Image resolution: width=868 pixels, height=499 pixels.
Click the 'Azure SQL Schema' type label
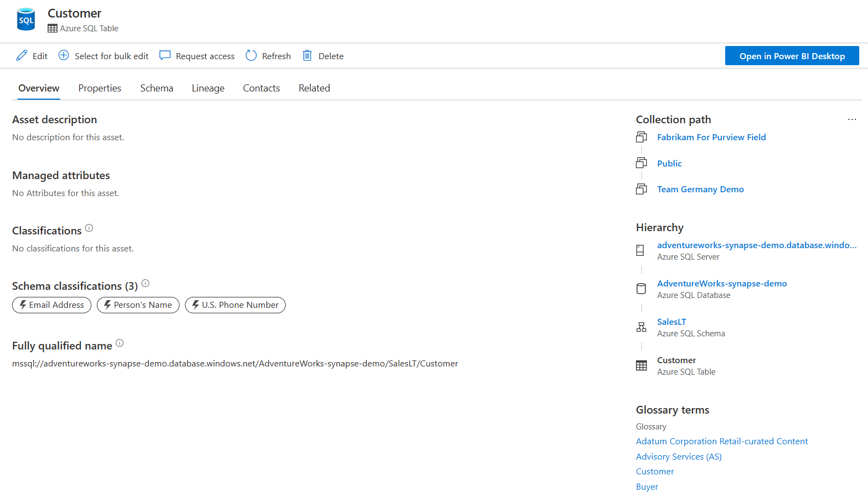tap(691, 334)
